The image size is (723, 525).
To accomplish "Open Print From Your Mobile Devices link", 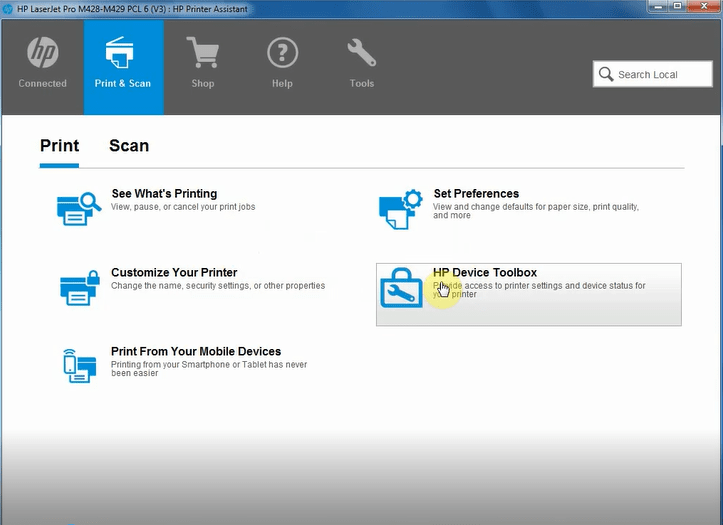I will [x=196, y=352].
